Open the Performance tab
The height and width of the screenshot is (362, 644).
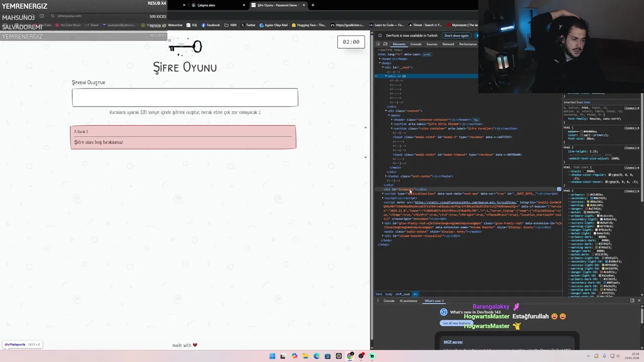pyautogui.click(x=467, y=44)
